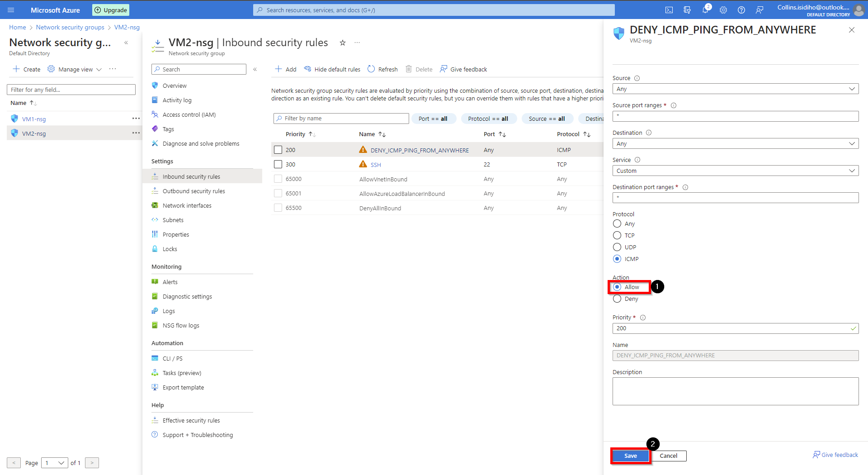Image resolution: width=868 pixels, height=475 pixels.
Task: Focus the Priority field with value 200
Action: [x=736, y=328]
